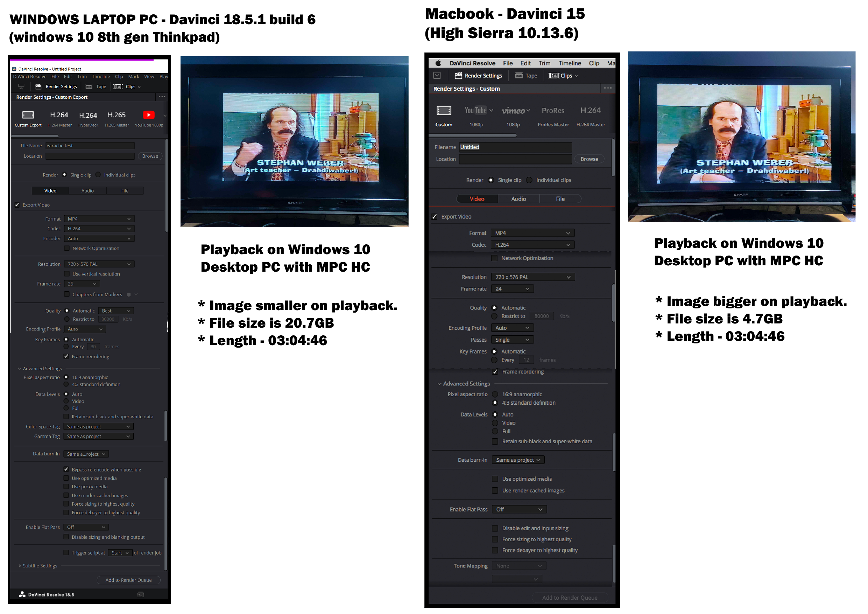Click the Clips icon in the Windows toolbar

click(x=118, y=86)
